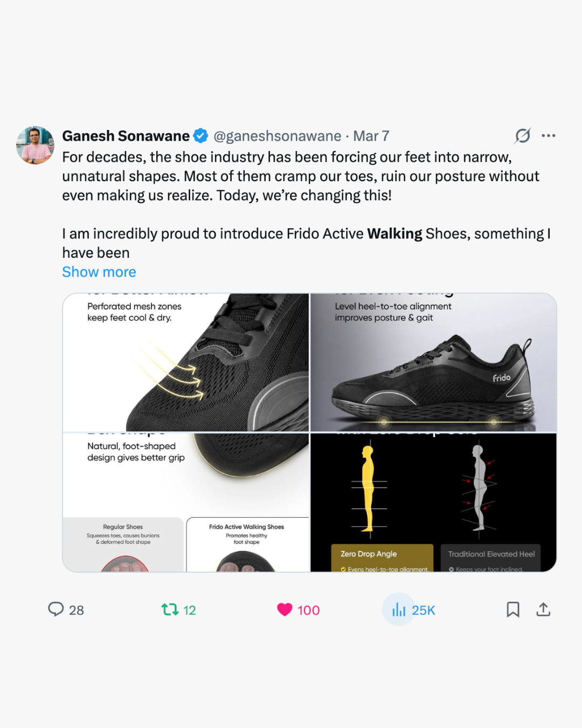Open Ganesh Sonawane's profile picture
This screenshot has height=728, width=582.
pyautogui.click(x=36, y=145)
